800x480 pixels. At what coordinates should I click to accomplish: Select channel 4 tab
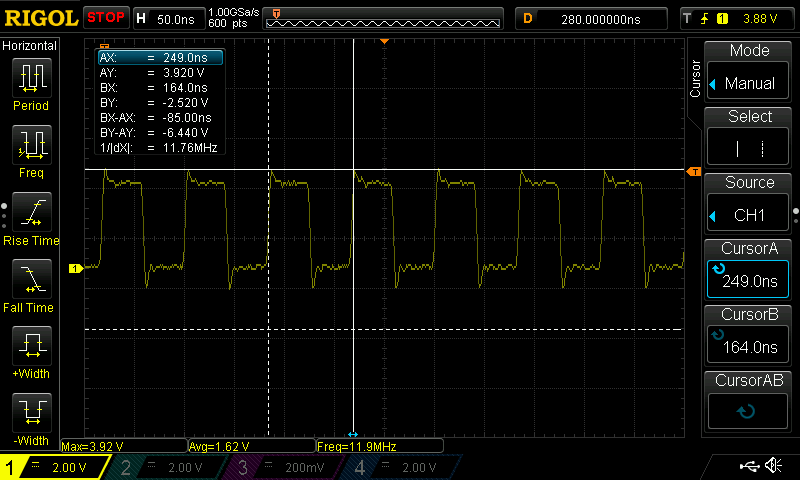pyautogui.click(x=401, y=467)
